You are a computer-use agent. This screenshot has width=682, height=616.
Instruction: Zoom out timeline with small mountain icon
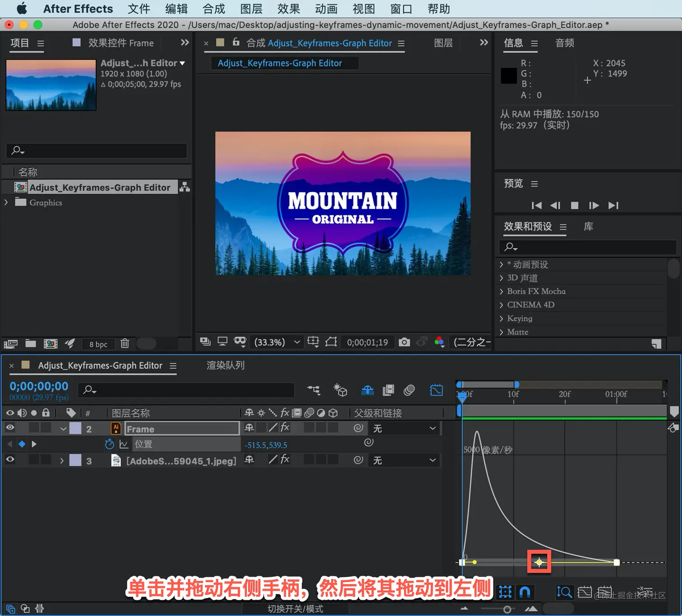click(464, 609)
